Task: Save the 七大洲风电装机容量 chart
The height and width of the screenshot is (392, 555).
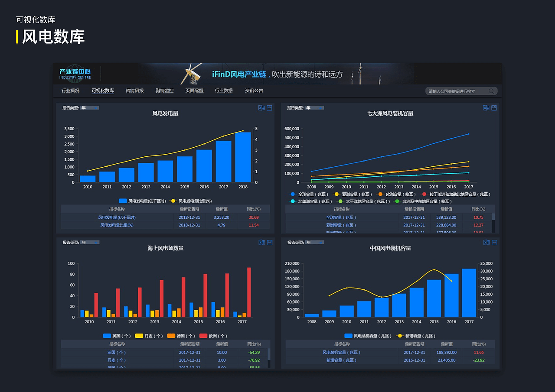Action: tap(494, 108)
